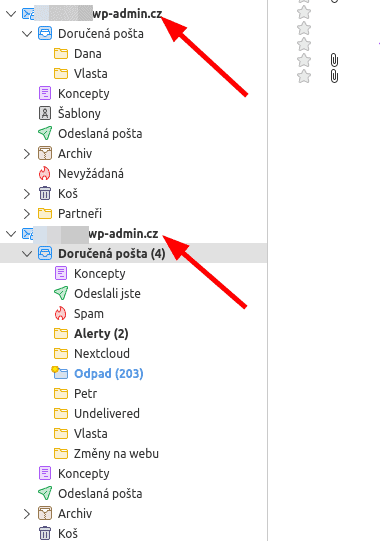Image resolution: width=380 pixels, height=541 pixels.
Task: Open Doručená pošta inbox above Dana
Action: pyautogui.click(x=101, y=34)
